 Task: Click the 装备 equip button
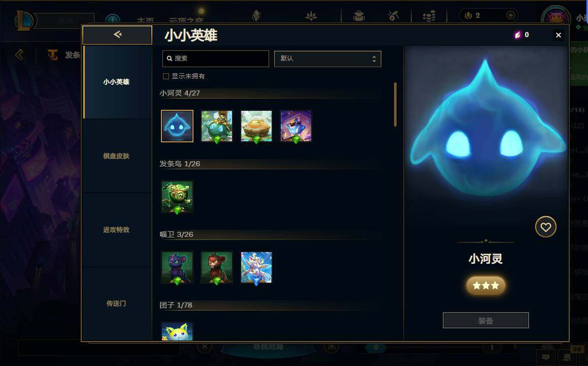pos(485,321)
